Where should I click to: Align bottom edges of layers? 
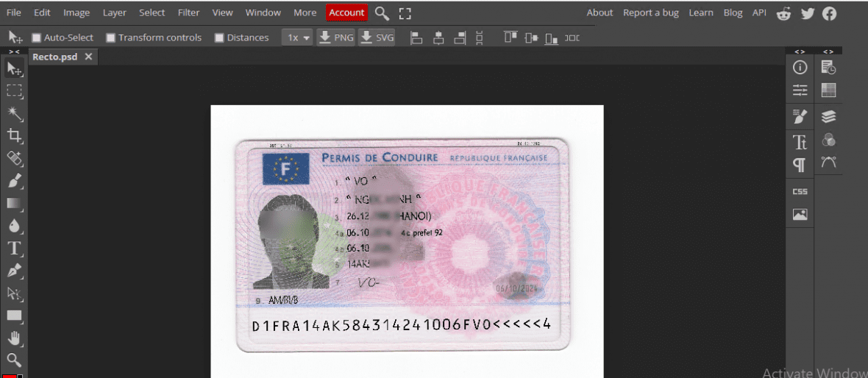552,38
